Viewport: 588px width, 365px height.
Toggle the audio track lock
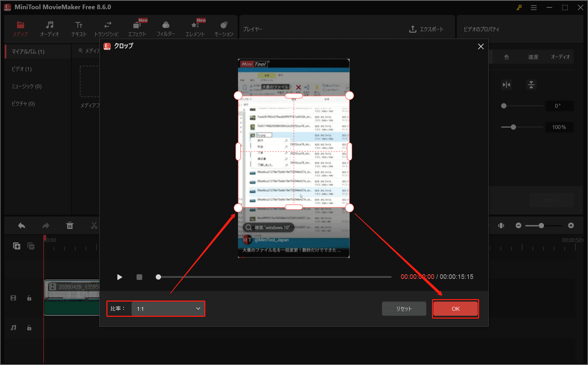click(x=29, y=328)
